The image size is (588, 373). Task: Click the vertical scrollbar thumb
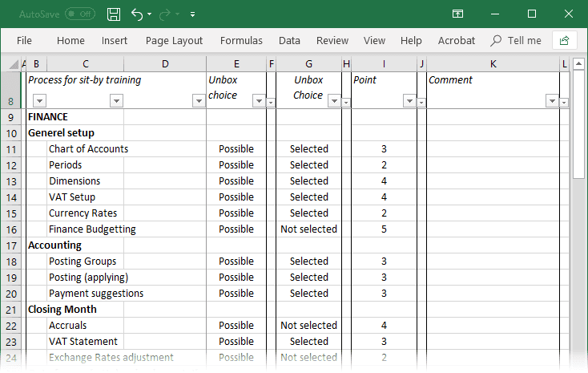[x=578, y=124]
